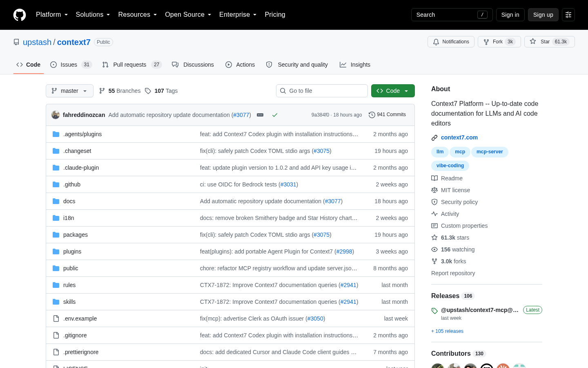View the 3.0k forks link
Image resolution: width=588 pixels, height=368 pixels.
click(449, 261)
